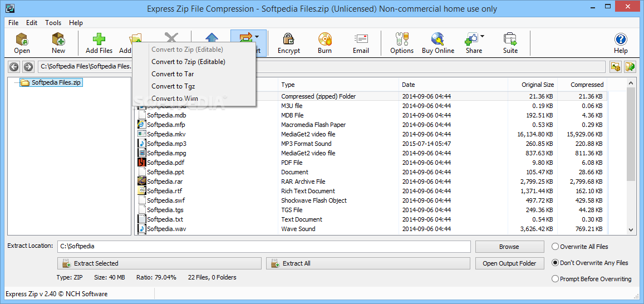Viewport: 644px width, 304px height.
Task: Select the Softpedia.tgs file row
Action: tap(371, 210)
